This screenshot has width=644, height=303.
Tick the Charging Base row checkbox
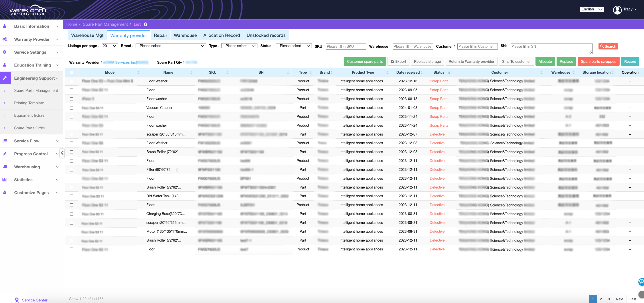tap(71, 214)
